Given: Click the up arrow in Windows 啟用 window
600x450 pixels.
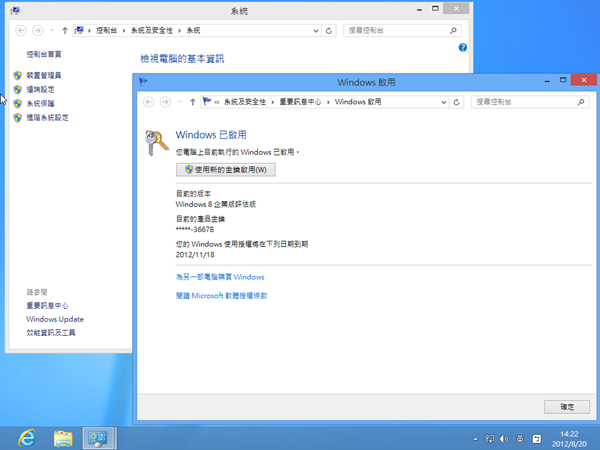Looking at the screenshot, I should [x=191, y=102].
